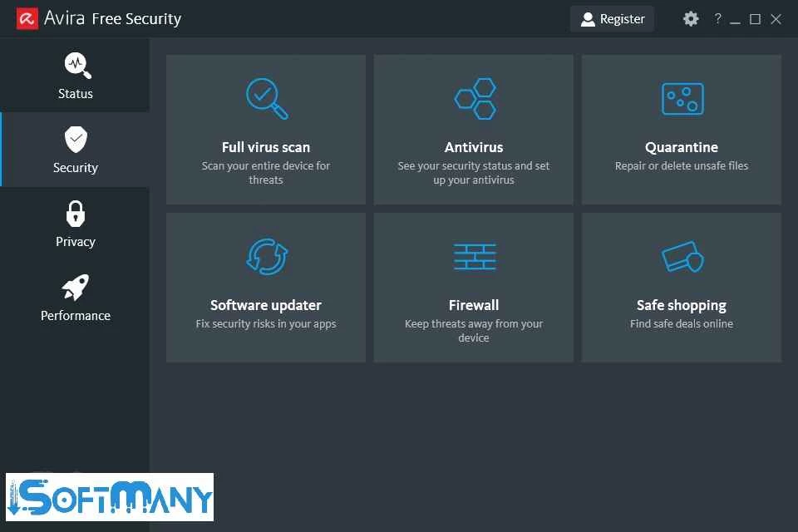Open 'Find safe deals online' tile text
The height and width of the screenshot is (532, 798).
click(682, 323)
